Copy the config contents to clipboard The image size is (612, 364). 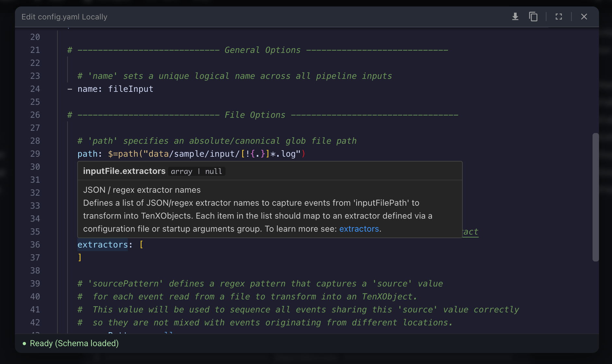(x=533, y=17)
